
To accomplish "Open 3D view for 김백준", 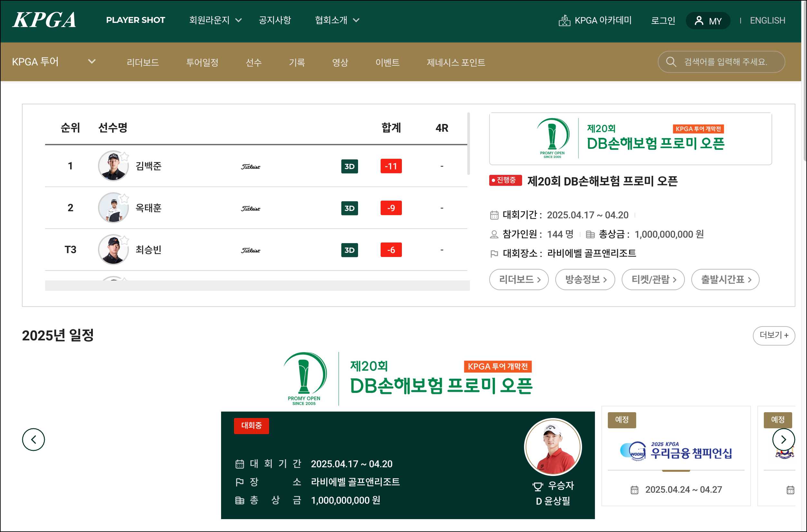I will (x=349, y=166).
